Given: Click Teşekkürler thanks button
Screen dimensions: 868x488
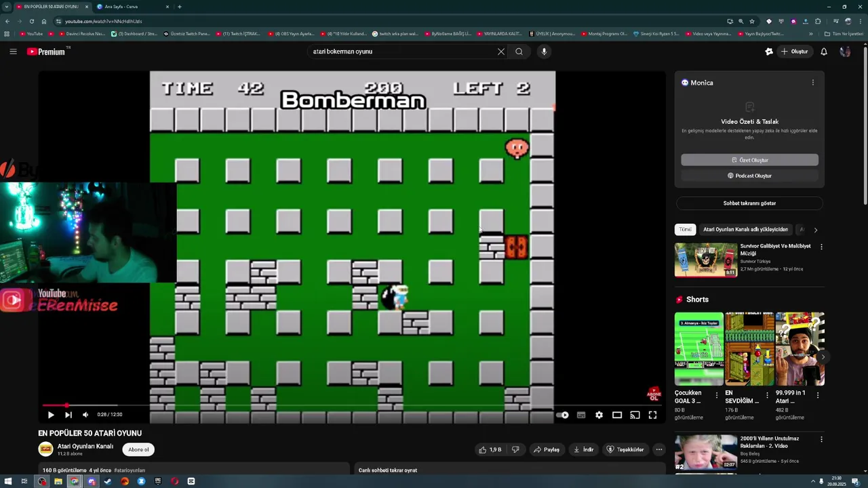Looking at the screenshot, I should (625, 449).
